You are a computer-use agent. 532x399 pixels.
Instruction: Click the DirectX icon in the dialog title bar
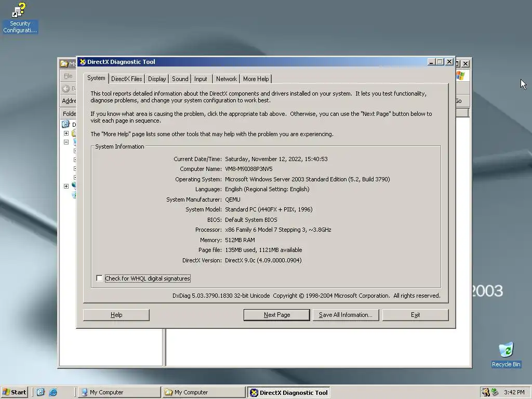83,62
